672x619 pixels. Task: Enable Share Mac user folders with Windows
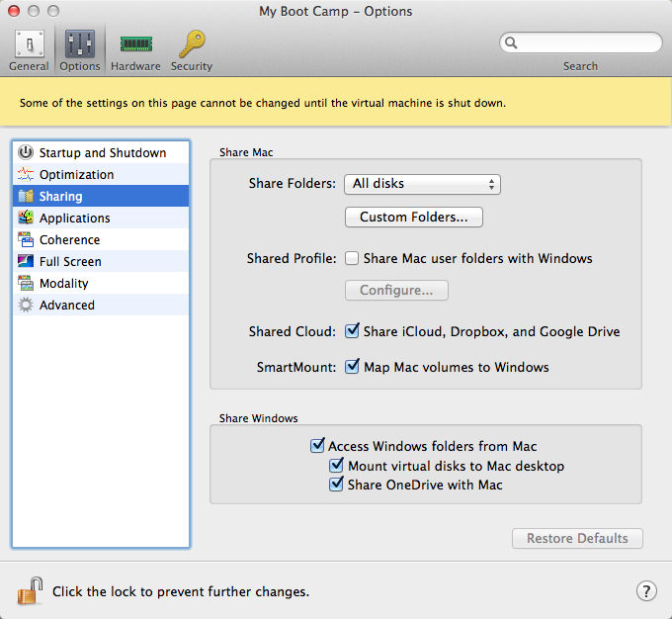[352, 258]
